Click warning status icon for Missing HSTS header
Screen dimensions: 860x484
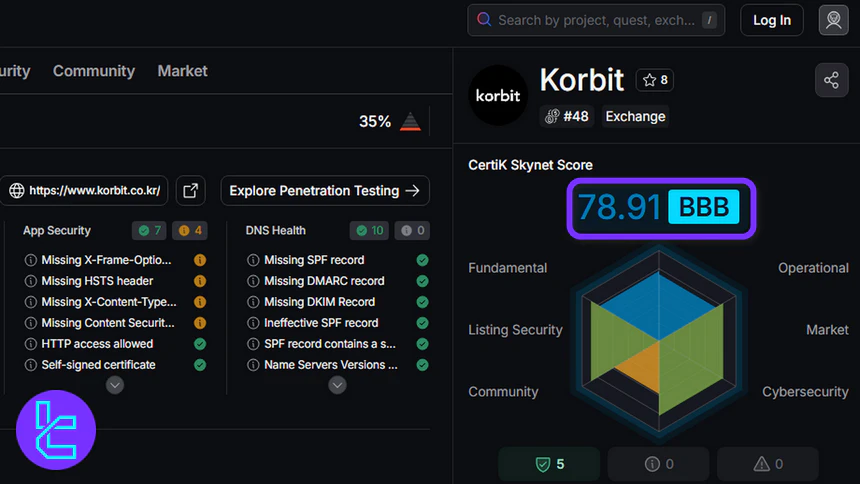(x=200, y=281)
